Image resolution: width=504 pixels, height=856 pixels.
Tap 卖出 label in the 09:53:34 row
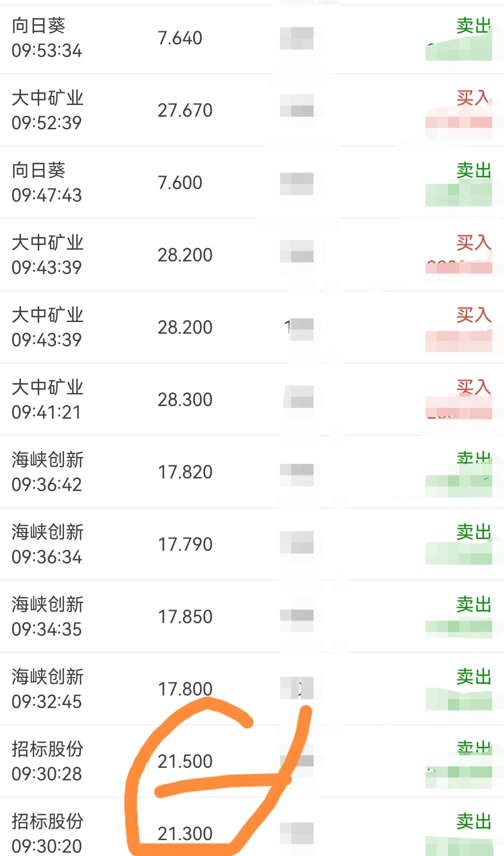point(473,26)
